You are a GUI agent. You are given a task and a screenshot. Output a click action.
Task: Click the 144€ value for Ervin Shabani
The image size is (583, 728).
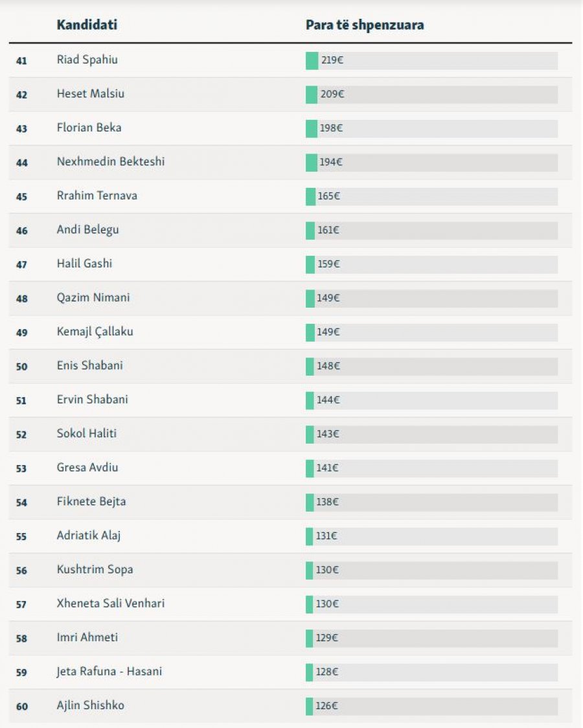click(328, 400)
